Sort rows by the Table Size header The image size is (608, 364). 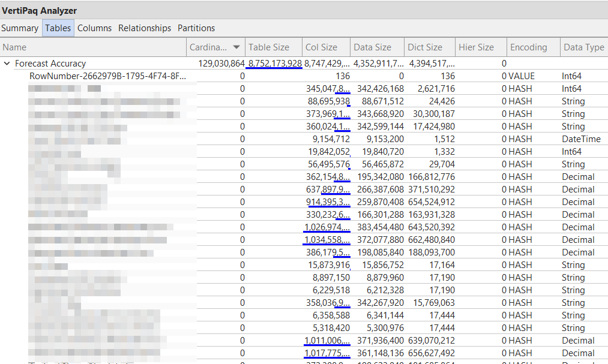(x=266, y=47)
